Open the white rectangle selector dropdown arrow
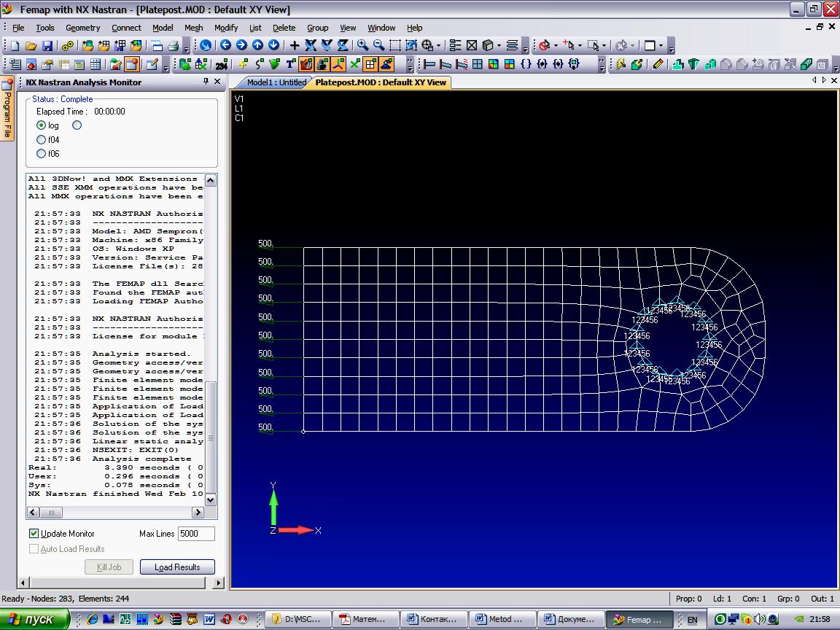Viewport: 840px width, 630px height. [x=661, y=45]
